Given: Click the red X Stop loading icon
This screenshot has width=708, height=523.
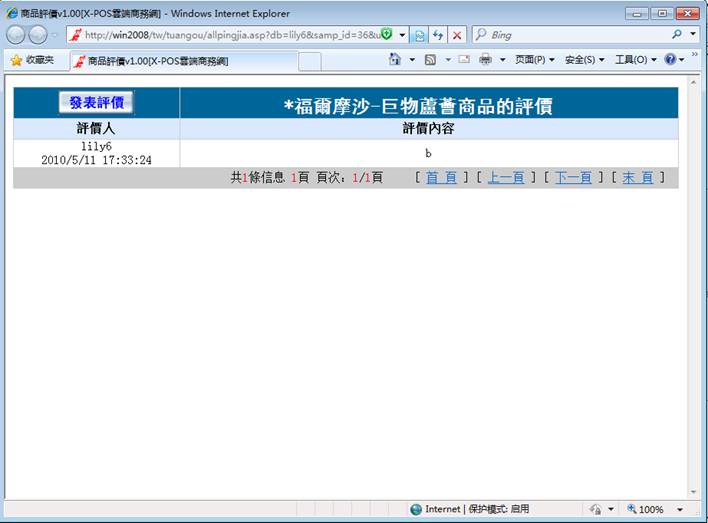Looking at the screenshot, I should tap(457, 35).
